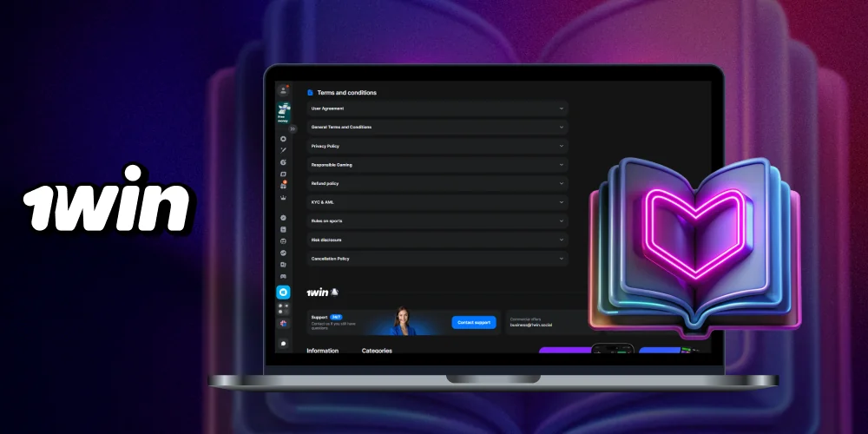The width and height of the screenshot is (868, 434).
Task: Expand the Privacy Policy section
Action: [437, 146]
